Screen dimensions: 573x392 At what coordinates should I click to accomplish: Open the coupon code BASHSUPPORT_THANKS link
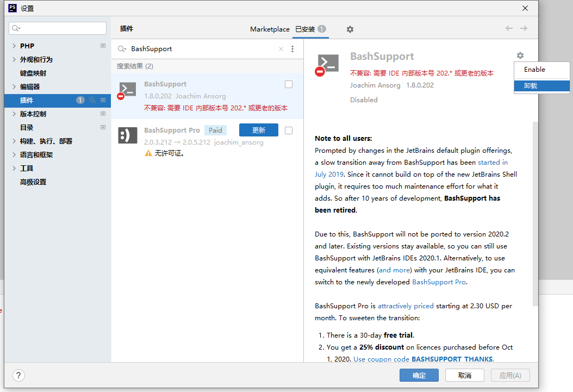point(423,359)
